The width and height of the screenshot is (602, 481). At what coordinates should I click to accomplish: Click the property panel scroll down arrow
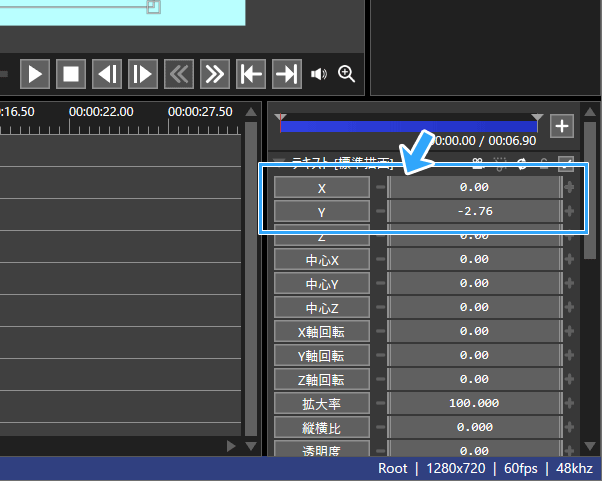(590, 446)
